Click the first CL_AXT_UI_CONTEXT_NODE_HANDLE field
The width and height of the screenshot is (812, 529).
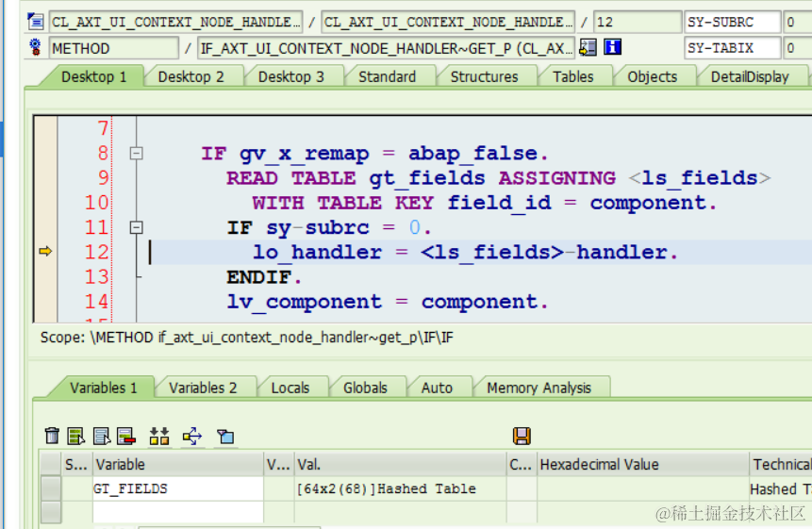point(175,22)
